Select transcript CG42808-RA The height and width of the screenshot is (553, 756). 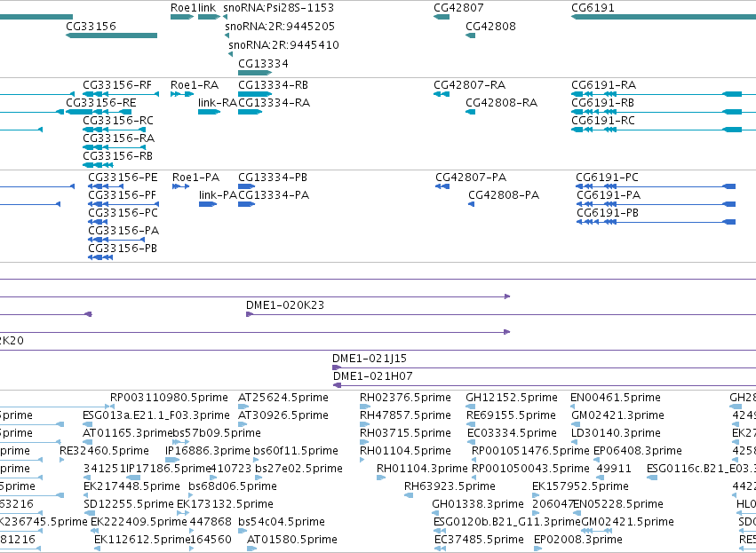[501, 103]
